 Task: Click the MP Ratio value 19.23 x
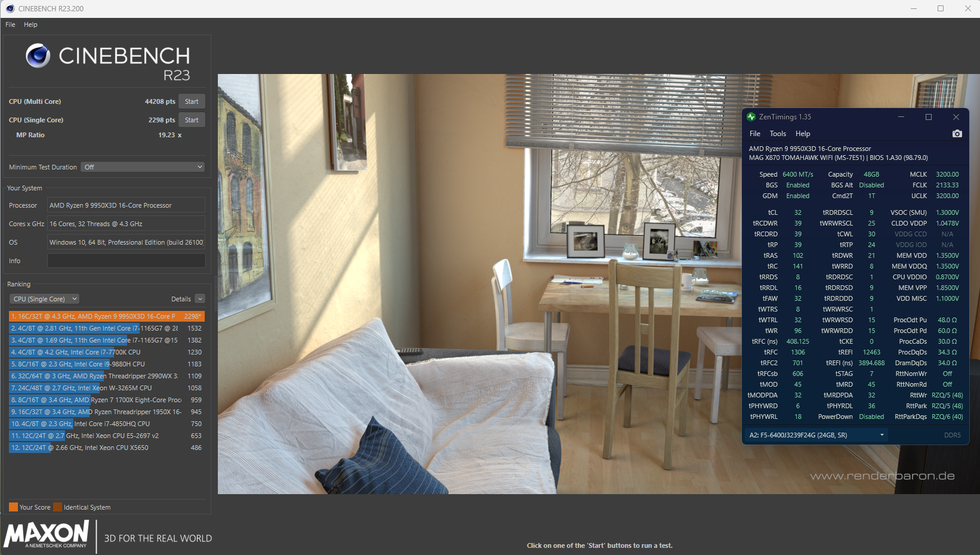pyautogui.click(x=170, y=135)
